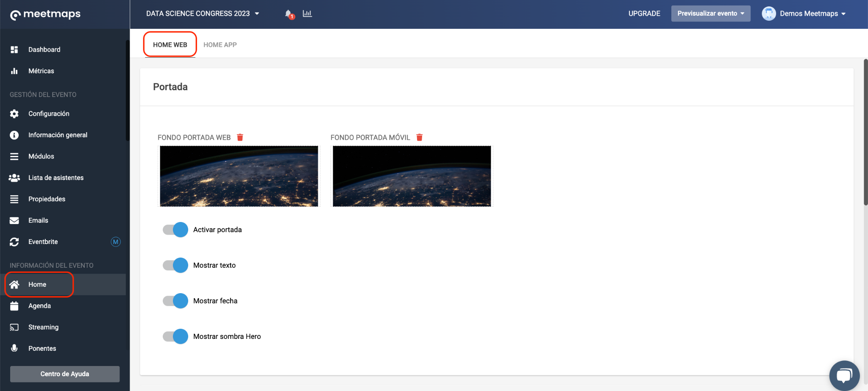The image size is (868, 391).
Task: Open Ponentes in the sidebar
Action: [63, 348]
